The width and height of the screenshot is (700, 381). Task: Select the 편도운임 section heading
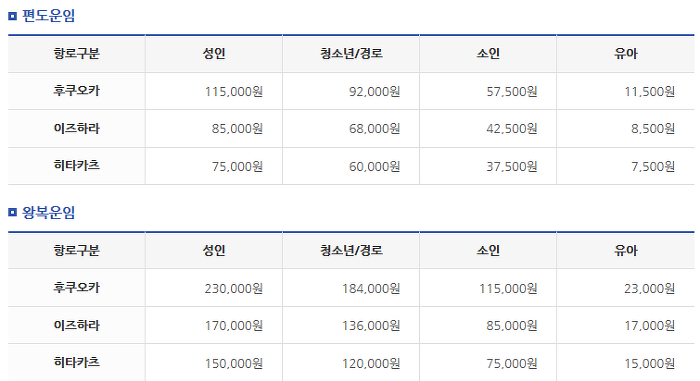[x=49, y=16]
